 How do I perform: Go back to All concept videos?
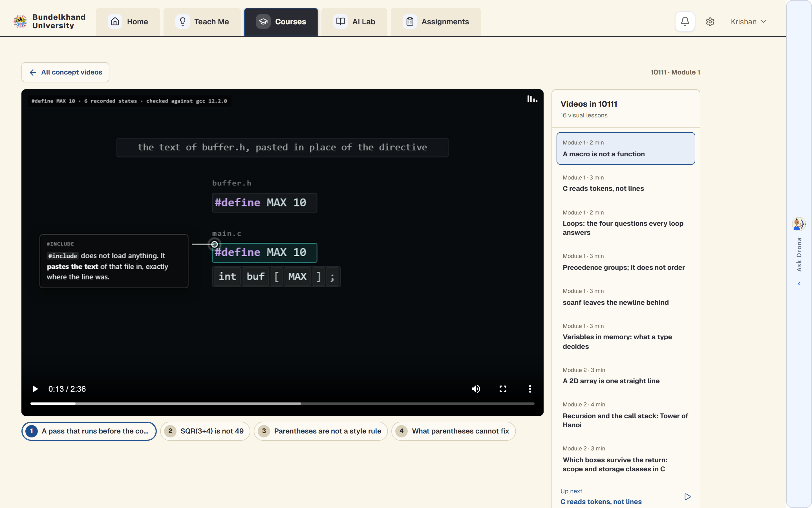click(65, 72)
